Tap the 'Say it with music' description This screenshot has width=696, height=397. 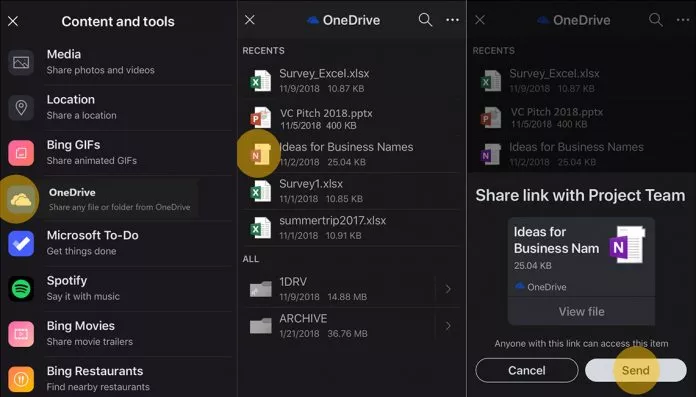click(83, 296)
